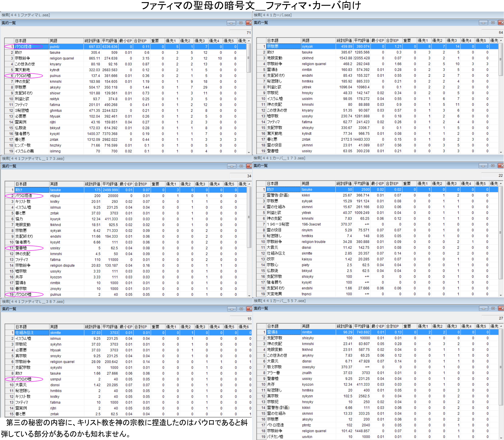This screenshot has width=504, height=440.
Task: Click scroll-down arrow in 441カーバ.sea table
Action: tap(501, 152)
